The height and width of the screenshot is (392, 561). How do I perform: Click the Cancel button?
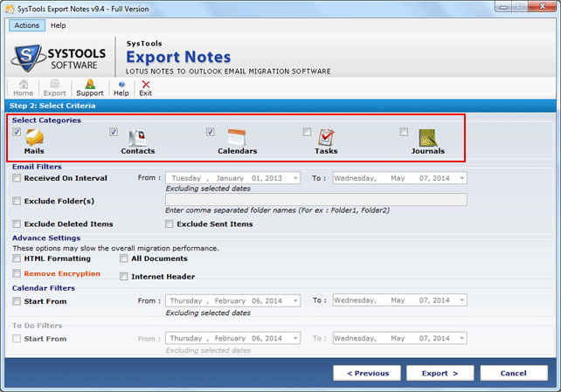pos(514,373)
